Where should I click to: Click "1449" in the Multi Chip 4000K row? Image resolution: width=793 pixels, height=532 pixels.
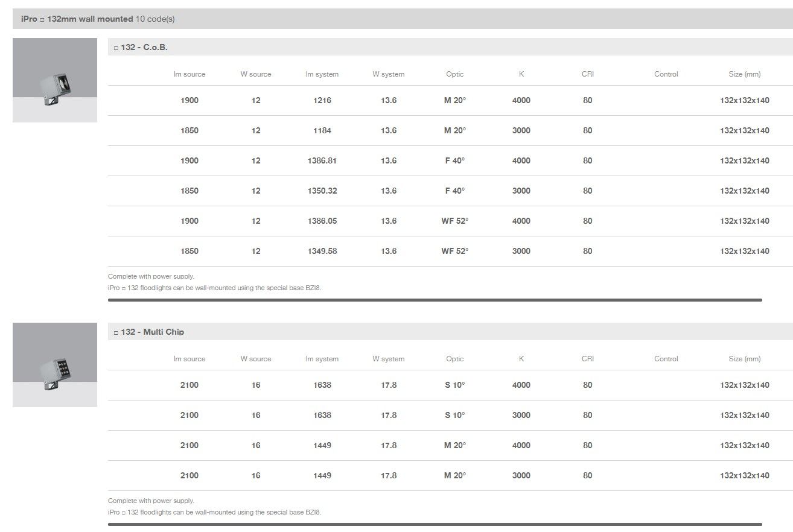(x=322, y=445)
